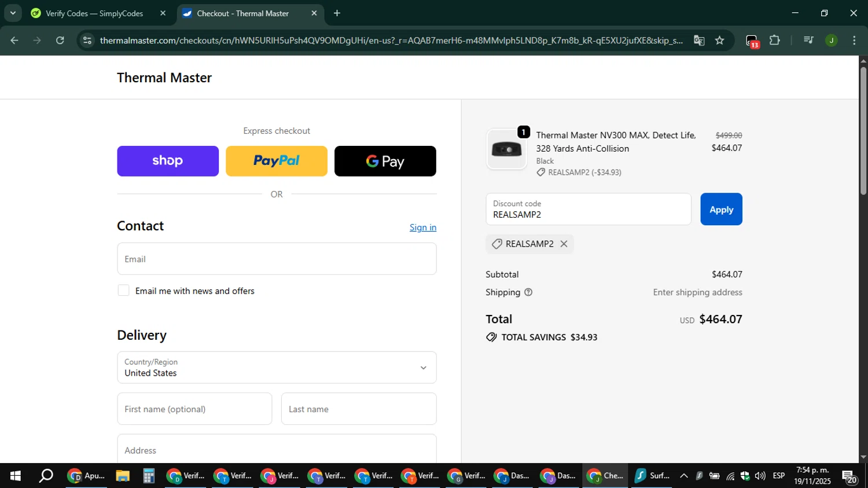
Task: Focus the Email input field
Action: [277, 259]
